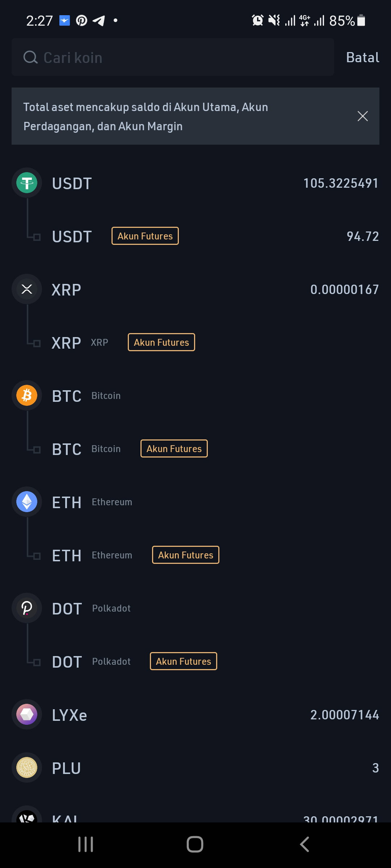Image resolution: width=391 pixels, height=868 pixels.
Task: Tap the Ethereum diamond icon
Action: [27, 502]
